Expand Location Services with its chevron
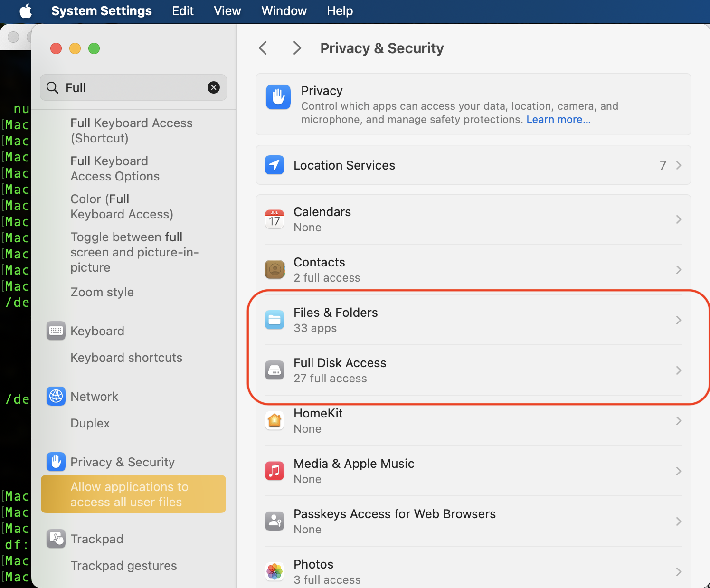The width and height of the screenshot is (710, 588). pyautogui.click(x=679, y=165)
